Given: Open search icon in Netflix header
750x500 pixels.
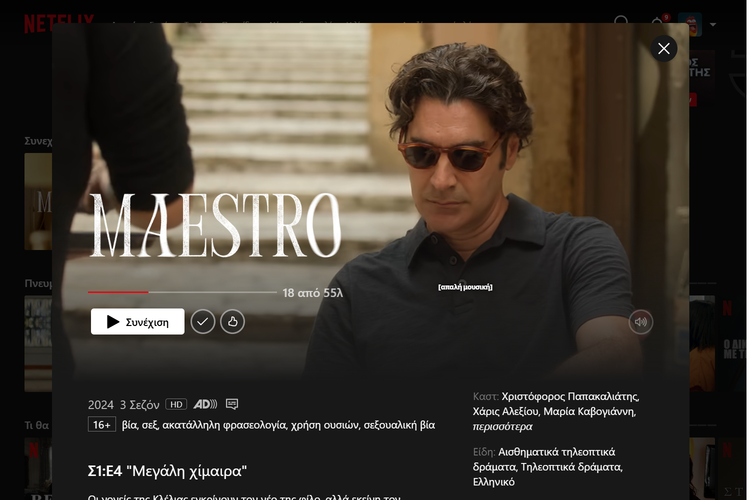Looking at the screenshot, I should [621, 22].
